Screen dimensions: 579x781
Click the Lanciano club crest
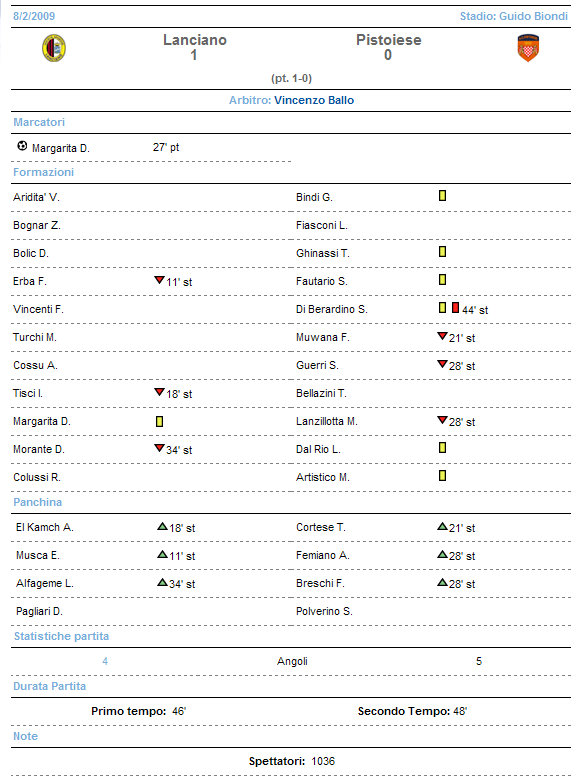click(x=54, y=48)
